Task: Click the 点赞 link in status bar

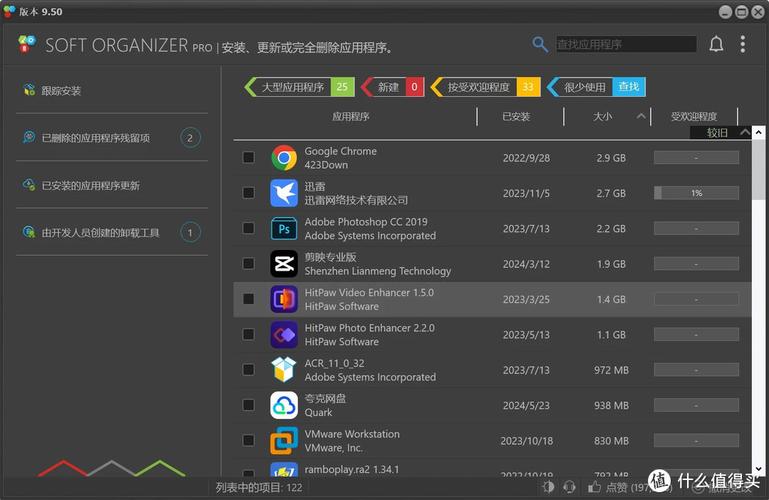Action: pyautogui.click(x=616, y=487)
